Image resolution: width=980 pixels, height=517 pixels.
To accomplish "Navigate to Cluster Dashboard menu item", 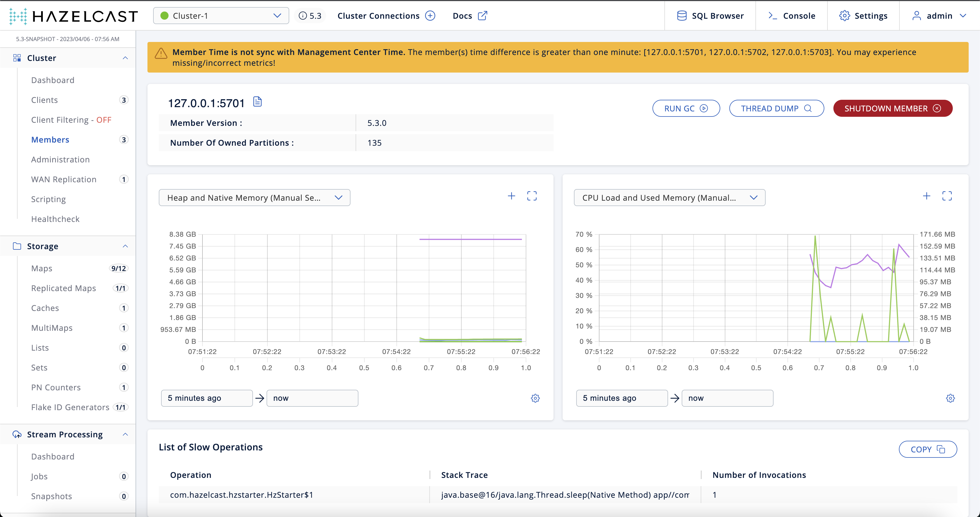I will click(x=52, y=80).
